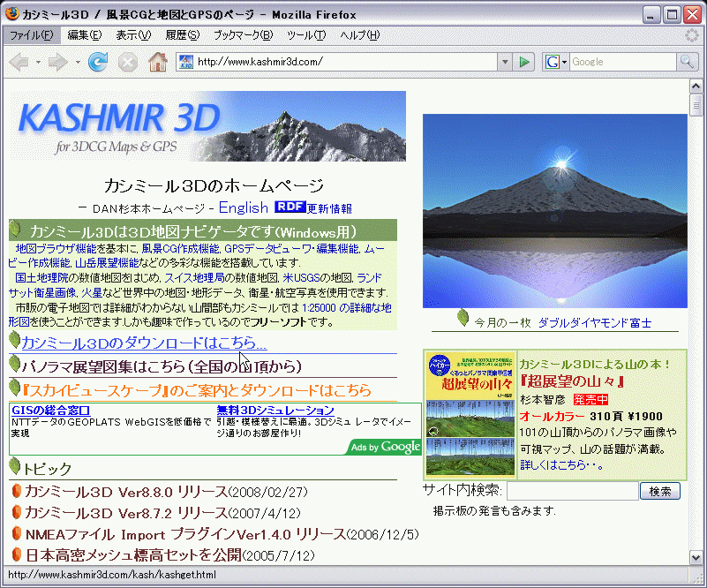Image resolution: width=707 pixels, height=588 pixels.
Task: Click 詳しくはこちら link
Action: 562,465
